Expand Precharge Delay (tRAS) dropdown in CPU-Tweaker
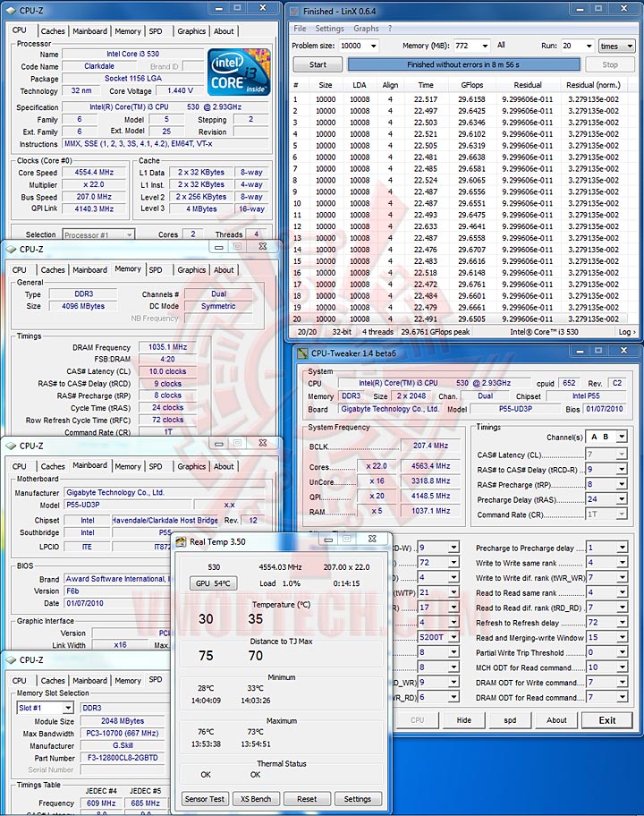The height and width of the screenshot is (816, 644). pyautogui.click(x=622, y=499)
